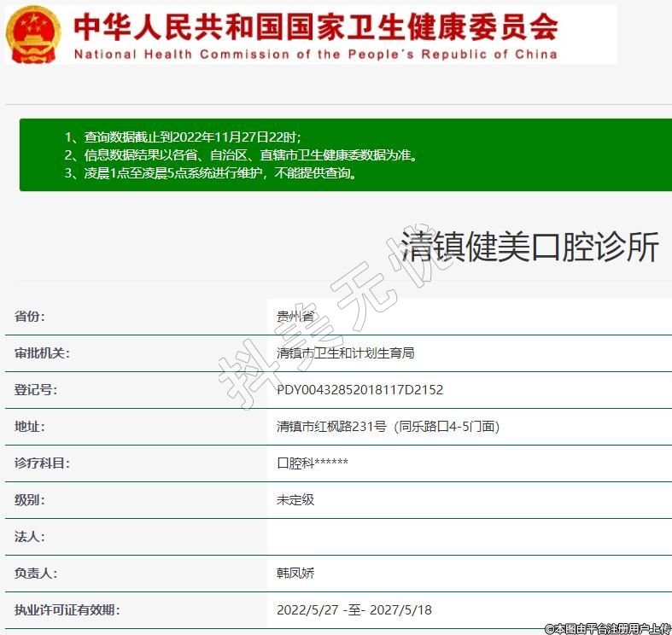The width and height of the screenshot is (672, 635).
Task: Select the validity dates 2022/5/27 -至- 2027/5/18
Action: pos(354,610)
